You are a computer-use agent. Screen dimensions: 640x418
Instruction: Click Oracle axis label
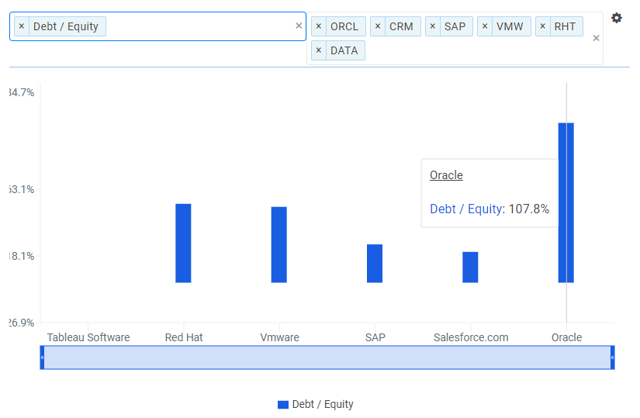[567, 337]
